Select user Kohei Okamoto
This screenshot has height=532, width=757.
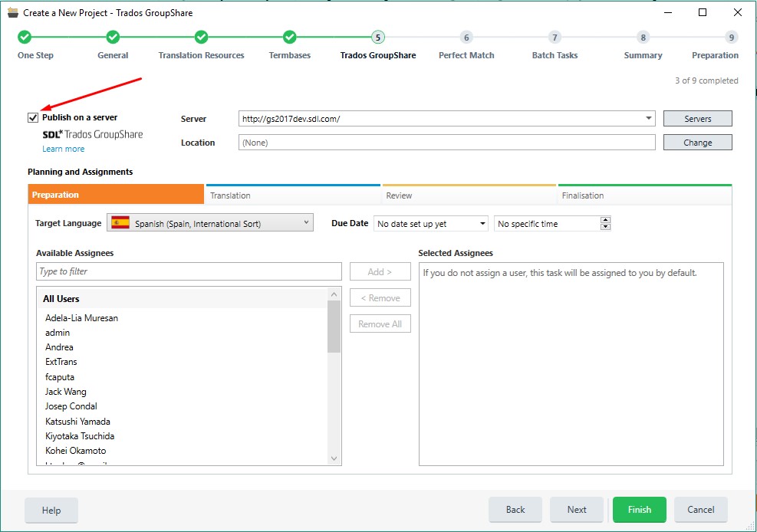[x=76, y=450]
